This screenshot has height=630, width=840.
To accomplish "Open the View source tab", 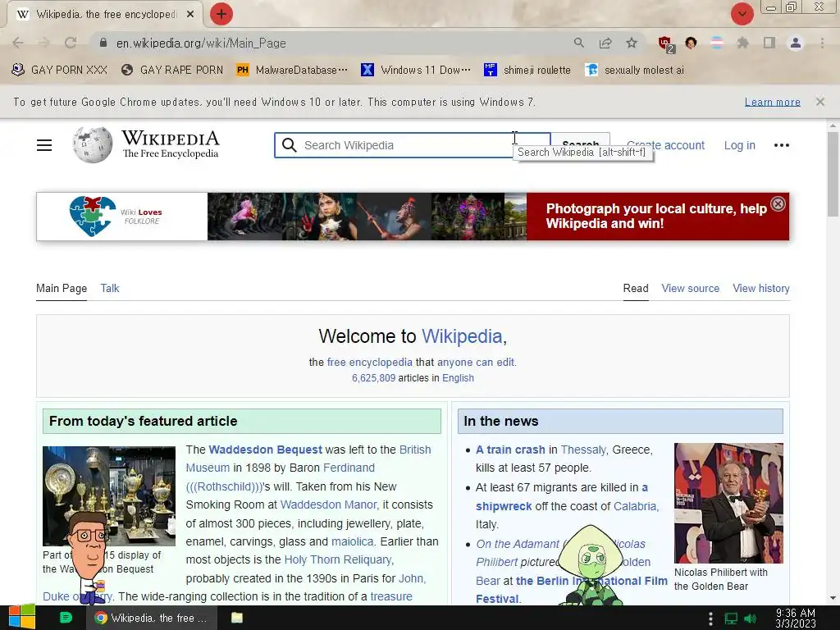I will pyautogui.click(x=690, y=288).
